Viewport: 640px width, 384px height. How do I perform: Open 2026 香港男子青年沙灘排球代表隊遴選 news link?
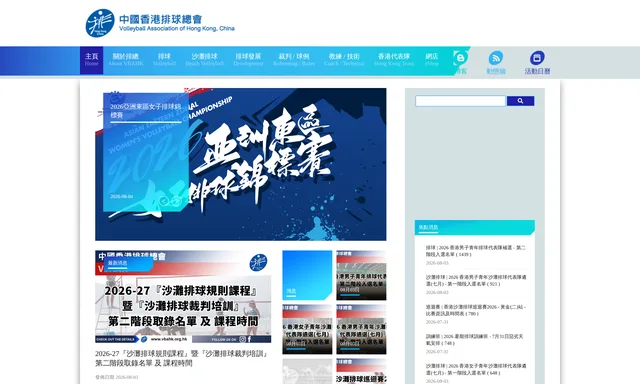[476, 280]
